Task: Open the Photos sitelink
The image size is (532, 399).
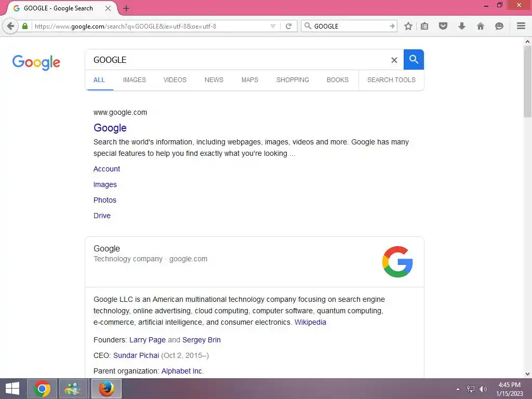Action: pos(105,200)
